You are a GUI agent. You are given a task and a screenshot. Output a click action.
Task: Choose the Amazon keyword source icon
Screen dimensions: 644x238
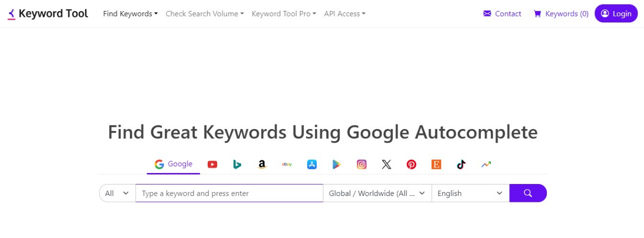pyautogui.click(x=262, y=164)
